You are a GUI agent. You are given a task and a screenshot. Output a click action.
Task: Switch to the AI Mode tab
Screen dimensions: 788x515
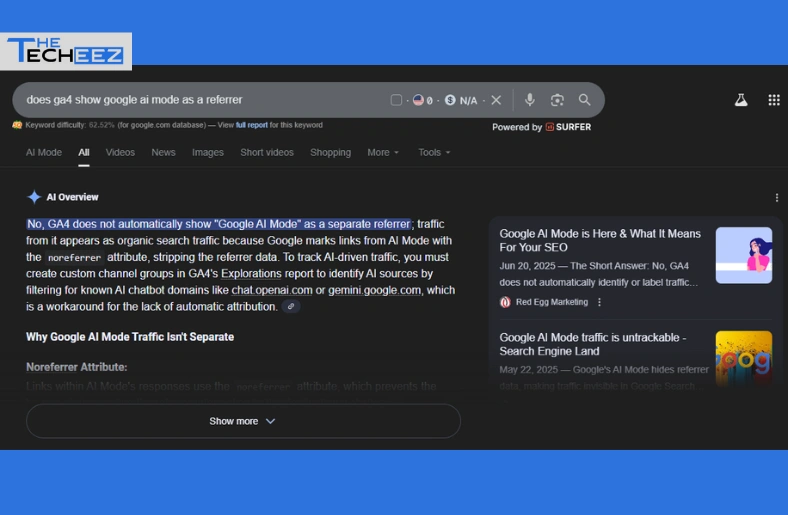point(44,153)
